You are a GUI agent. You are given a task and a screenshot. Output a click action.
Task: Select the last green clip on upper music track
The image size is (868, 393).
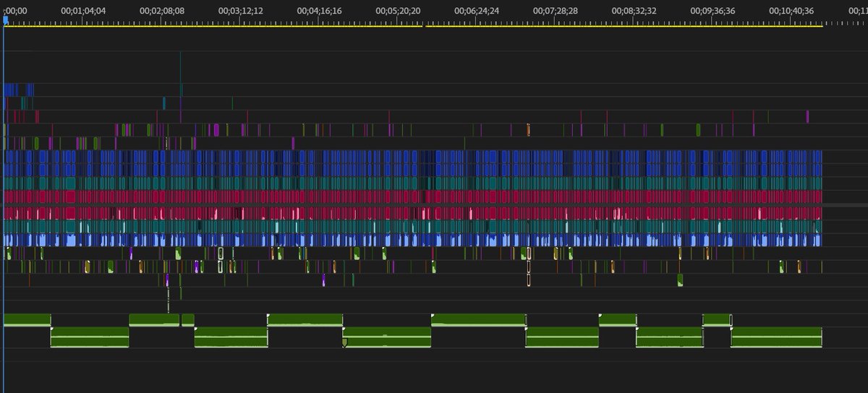pos(717,320)
